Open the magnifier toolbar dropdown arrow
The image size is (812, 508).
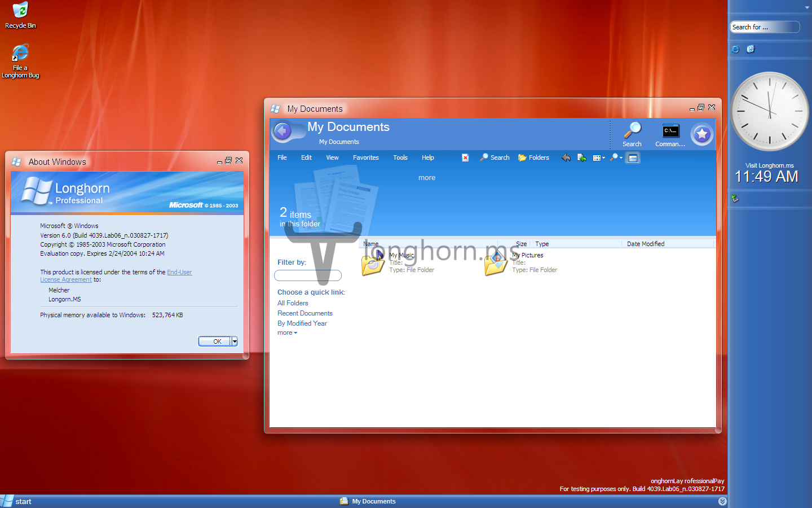(621, 158)
